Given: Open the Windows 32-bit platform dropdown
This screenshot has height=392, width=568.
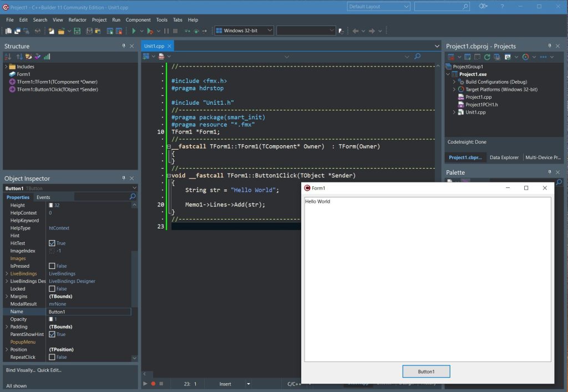Looking at the screenshot, I should pyautogui.click(x=270, y=30).
